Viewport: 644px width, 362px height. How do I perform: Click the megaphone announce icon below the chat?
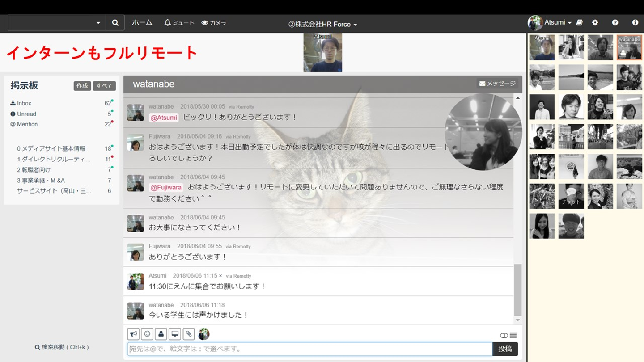click(x=133, y=334)
